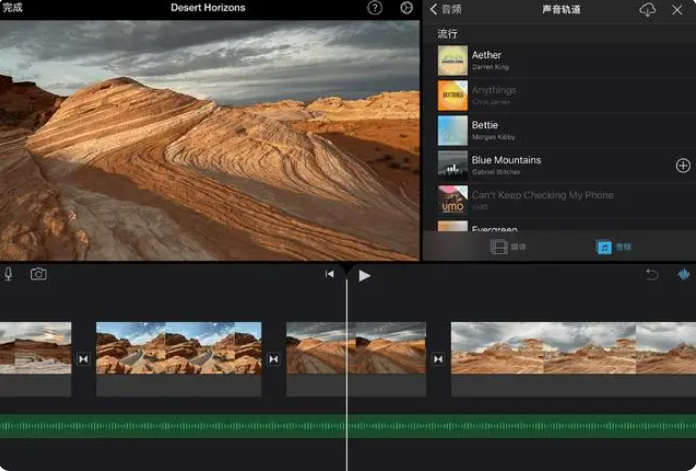Select the Blue Mountains soundtrack title
Screen dimensions: 696x471
[506, 160]
